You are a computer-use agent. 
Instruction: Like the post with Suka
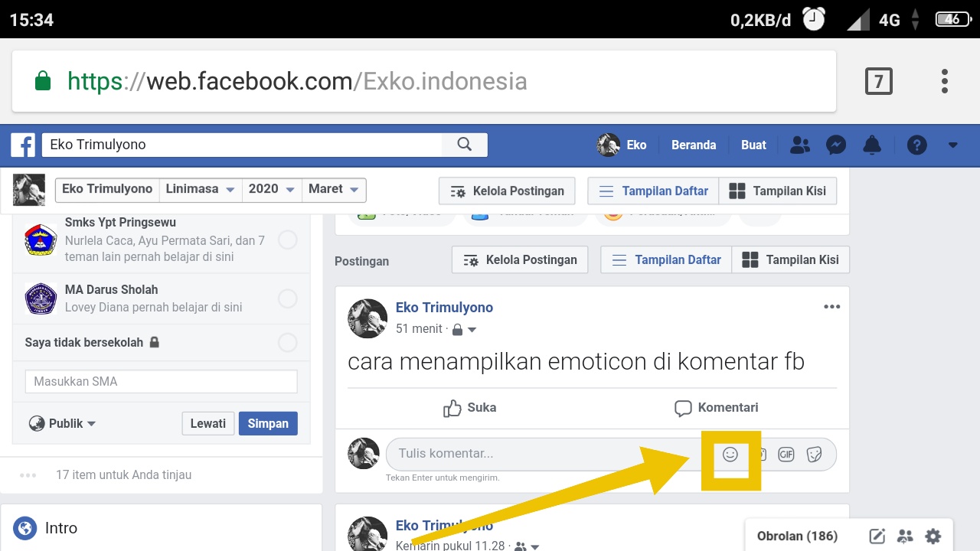pyautogui.click(x=470, y=408)
